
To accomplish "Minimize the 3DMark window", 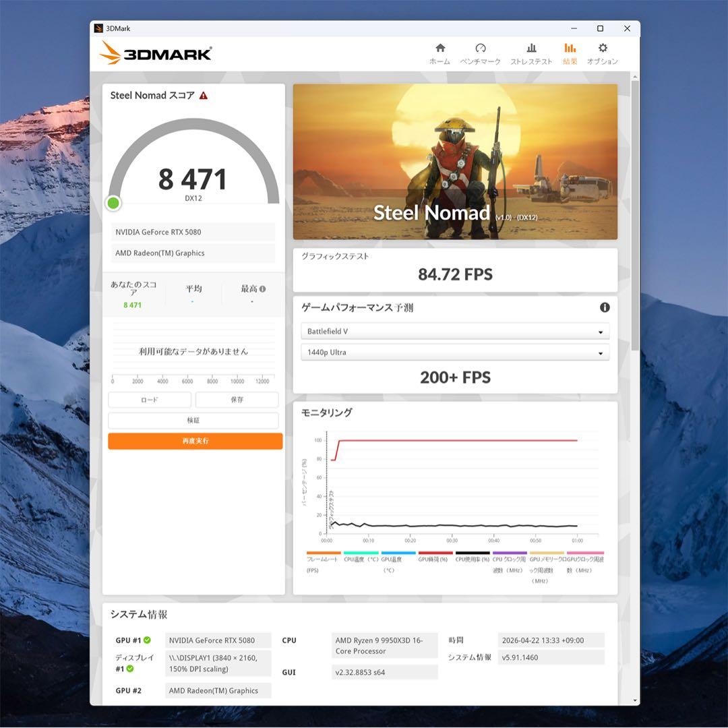I will (x=574, y=28).
